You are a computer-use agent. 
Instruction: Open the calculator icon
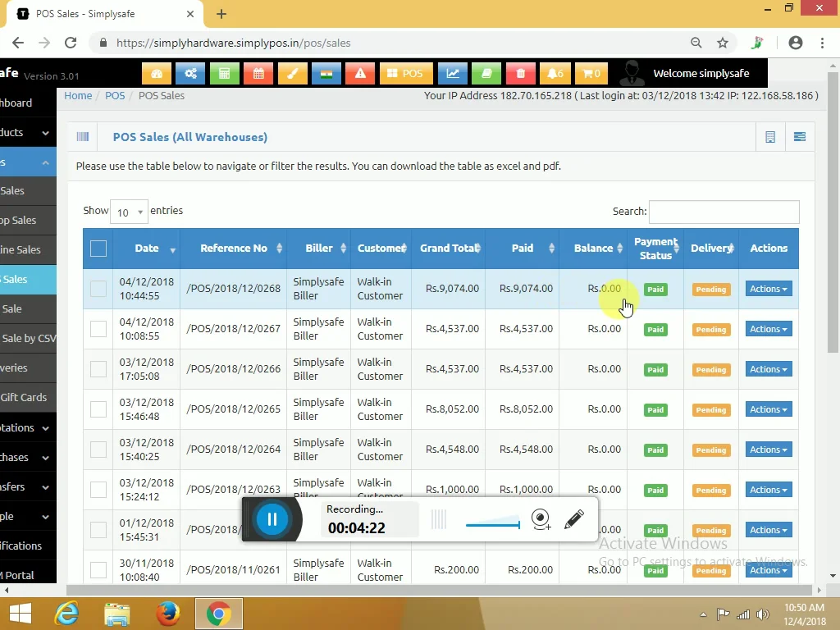(225, 73)
